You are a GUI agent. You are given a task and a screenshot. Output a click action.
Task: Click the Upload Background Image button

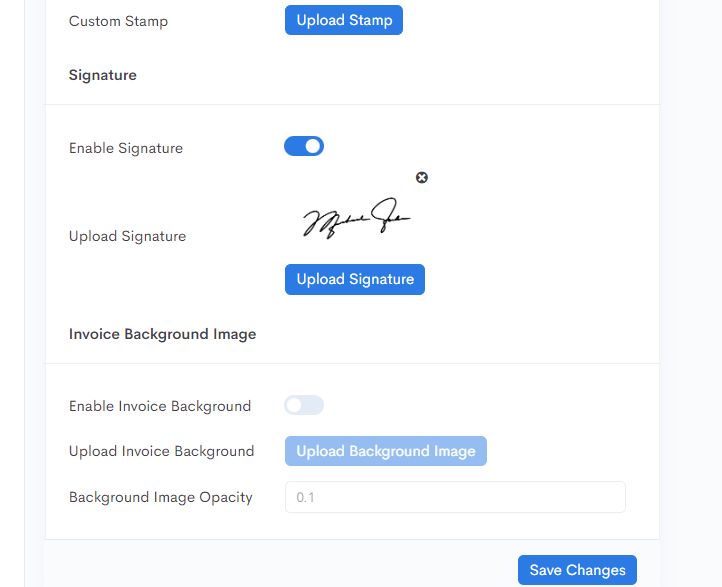point(385,451)
